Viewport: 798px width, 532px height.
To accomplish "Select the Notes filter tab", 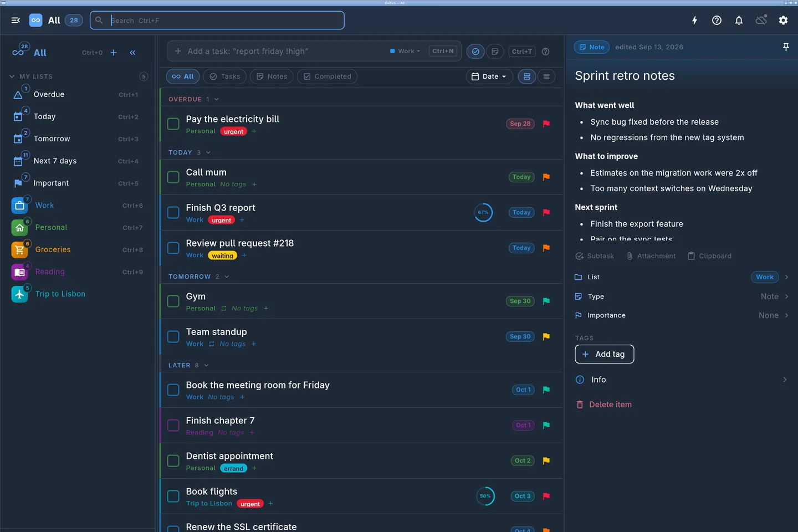I will click(272, 76).
